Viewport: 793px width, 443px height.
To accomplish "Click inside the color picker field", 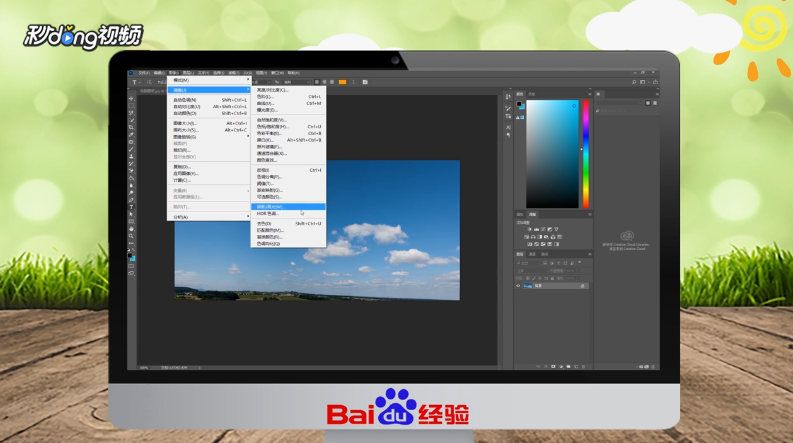I will tap(552, 154).
